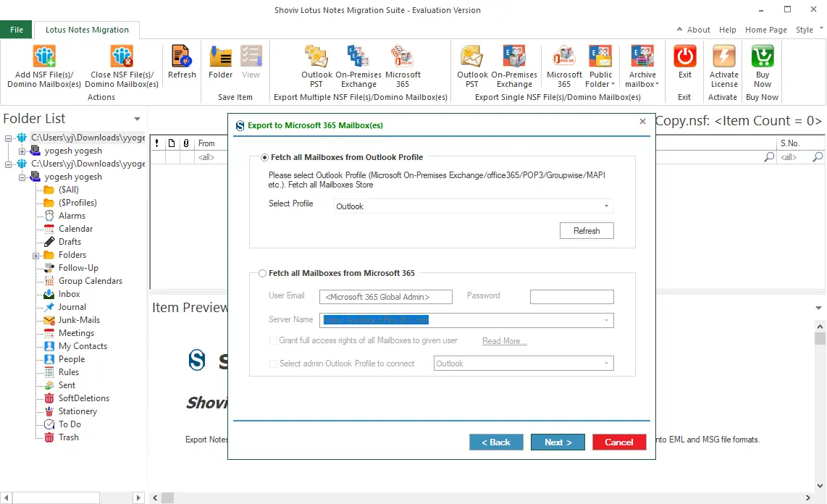Select the Alarms folder in tree
The image size is (827, 504).
72,216
